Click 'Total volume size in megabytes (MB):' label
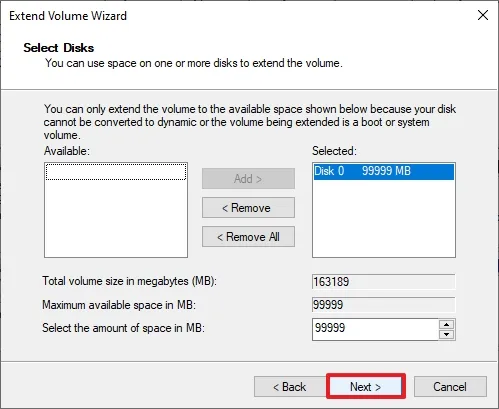Image resolution: width=499 pixels, height=409 pixels. click(x=129, y=281)
